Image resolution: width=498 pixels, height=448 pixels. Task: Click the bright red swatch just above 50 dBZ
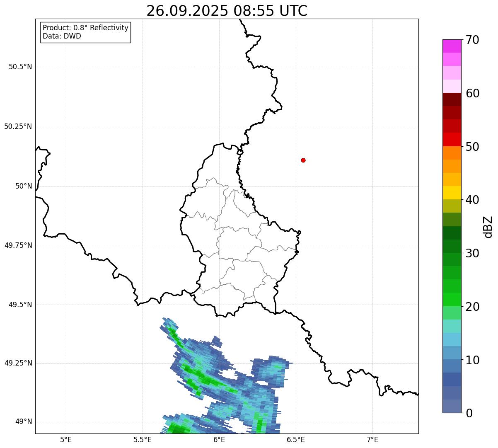pyautogui.click(x=452, y=140)
